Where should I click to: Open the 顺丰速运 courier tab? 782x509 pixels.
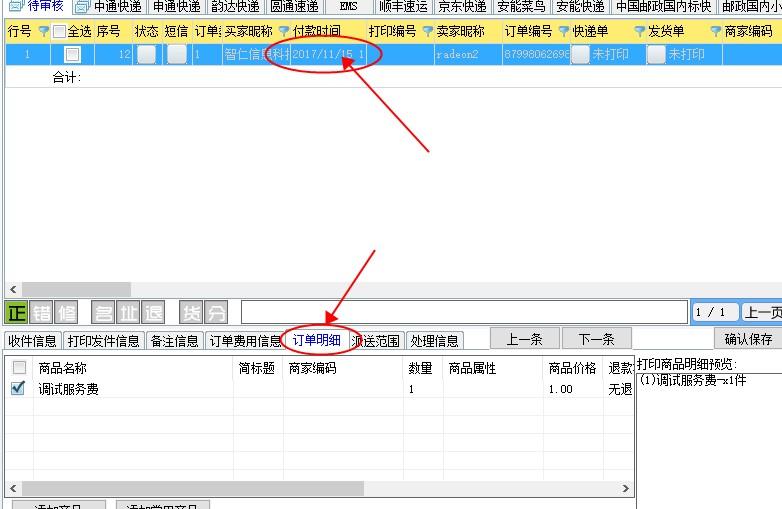click(x=403, y=6)
